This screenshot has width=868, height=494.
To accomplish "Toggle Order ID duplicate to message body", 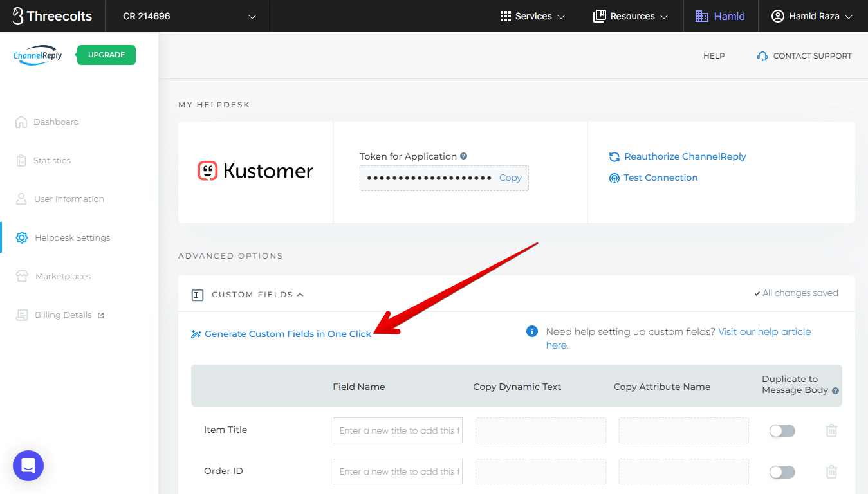I will coord(782,472).
